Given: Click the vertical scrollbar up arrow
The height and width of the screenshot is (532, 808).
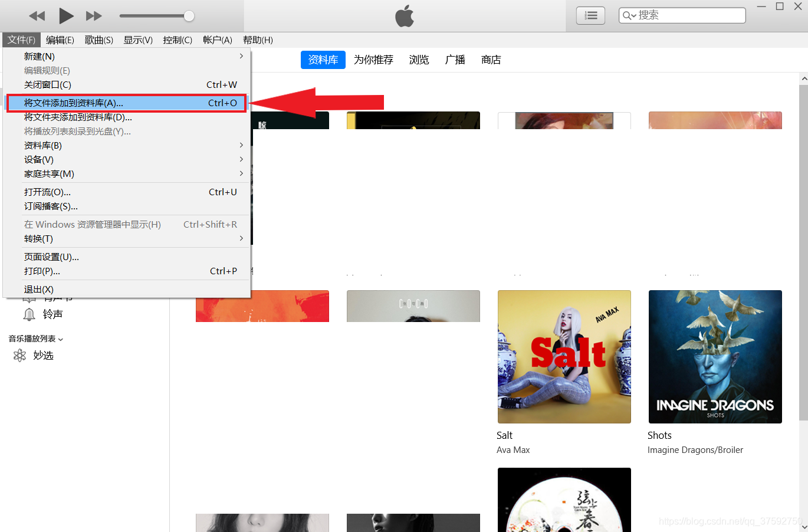Looking at the screenshot, I should tap(804, 78).
